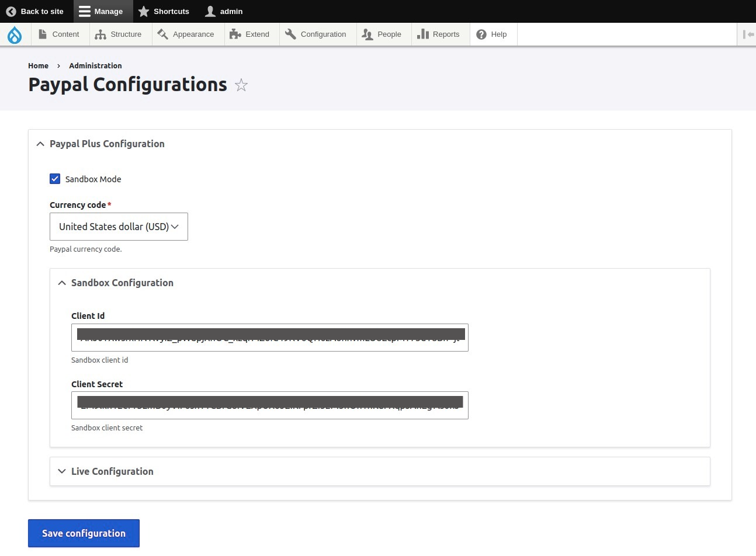Image resolution: width=756 pixels, height=556 pixels.
Task: Click inside the Client Secret field
Action: tap(269, 405)
